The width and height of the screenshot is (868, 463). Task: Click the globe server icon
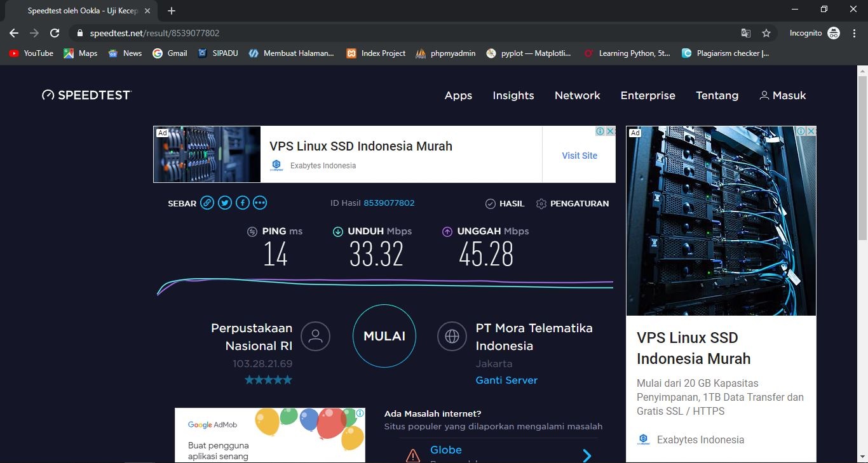[452, 337]
